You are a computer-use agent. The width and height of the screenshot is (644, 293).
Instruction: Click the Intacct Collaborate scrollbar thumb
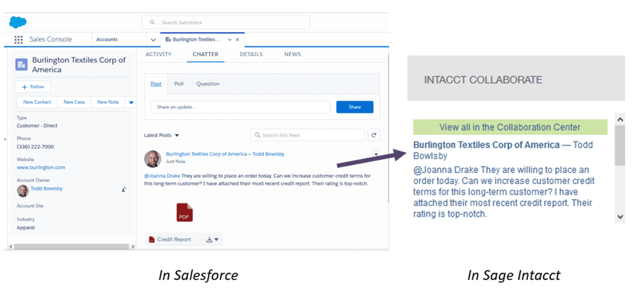(x=620, y=146)
